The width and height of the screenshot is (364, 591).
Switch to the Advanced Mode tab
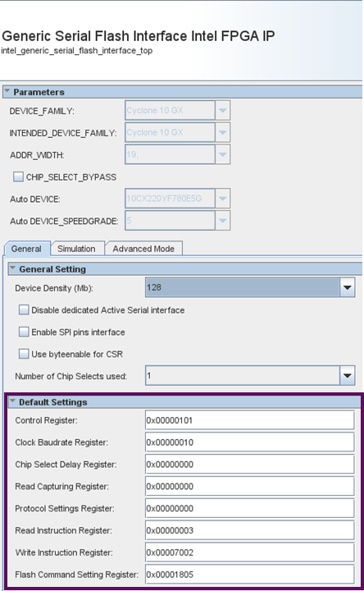[143, 249]
